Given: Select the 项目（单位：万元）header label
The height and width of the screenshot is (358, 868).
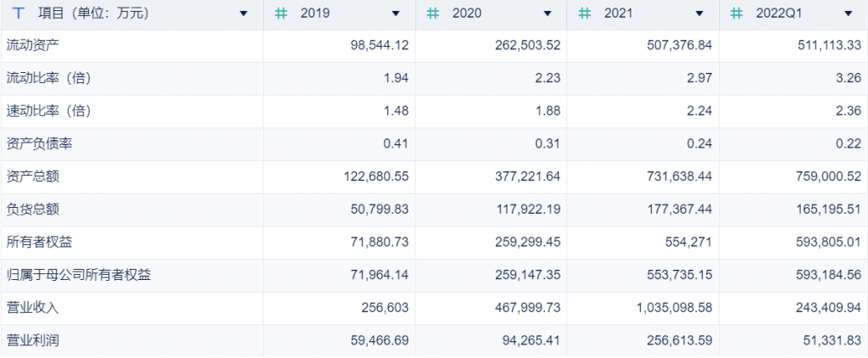Looking at the screenshot, I should pyautogui.click(x=93, y=14).
